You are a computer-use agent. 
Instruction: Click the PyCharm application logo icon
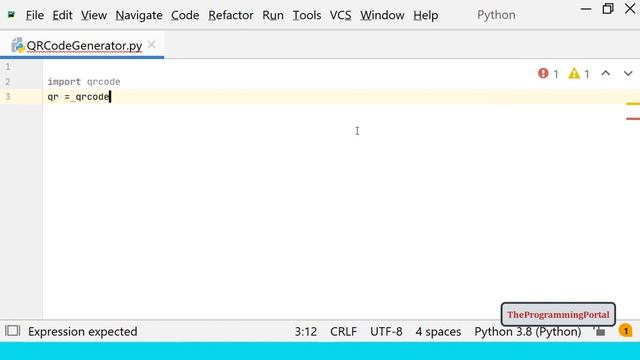[11, 15]
